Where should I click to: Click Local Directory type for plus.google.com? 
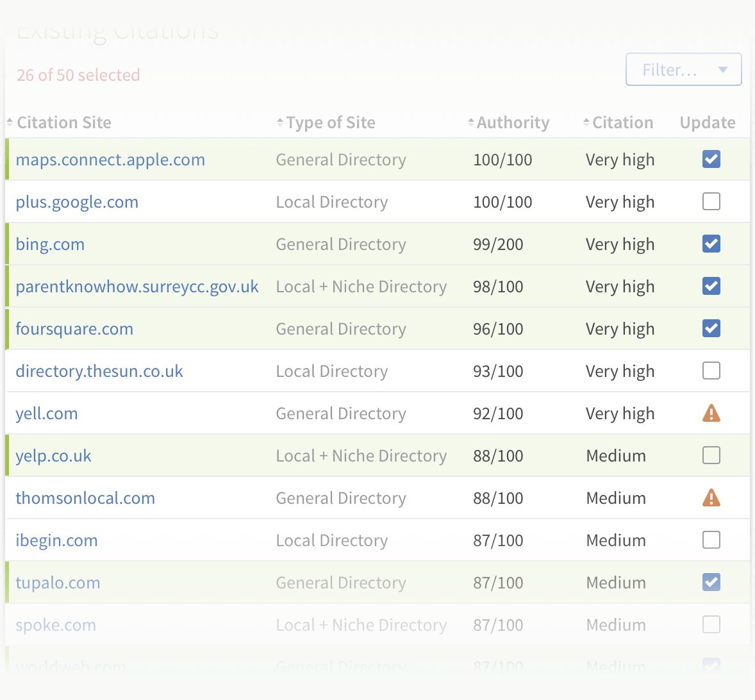click(x=332, y=202)
